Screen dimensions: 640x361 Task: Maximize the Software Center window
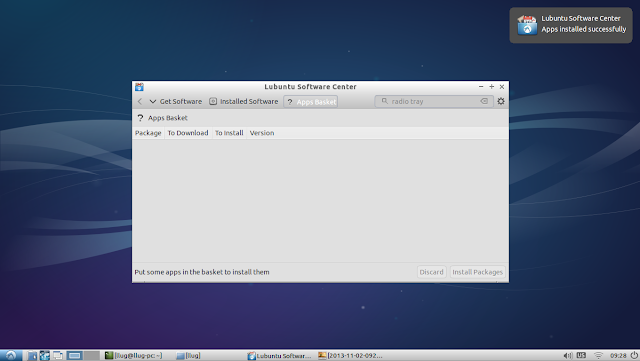coord(491,87)
